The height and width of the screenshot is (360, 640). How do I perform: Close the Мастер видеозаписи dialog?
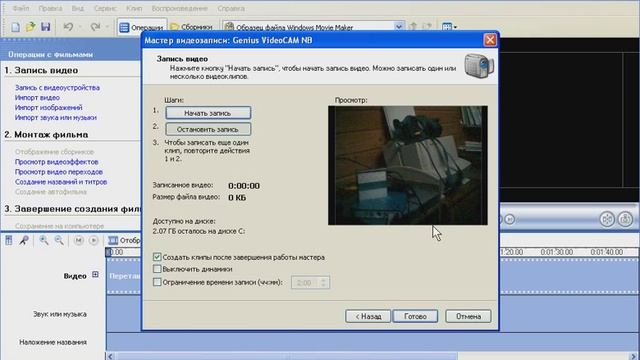click(x=490, y=40)
